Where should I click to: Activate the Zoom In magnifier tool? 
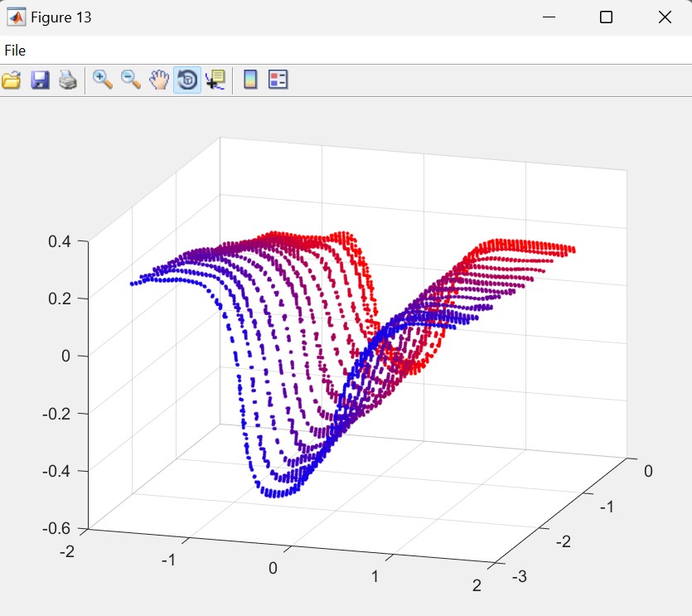tap(103, 80)
